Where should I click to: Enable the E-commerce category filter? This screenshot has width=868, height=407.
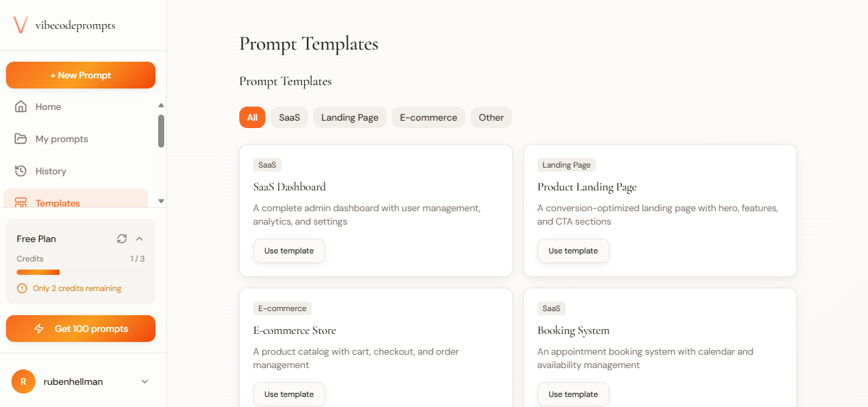(428, 117)
